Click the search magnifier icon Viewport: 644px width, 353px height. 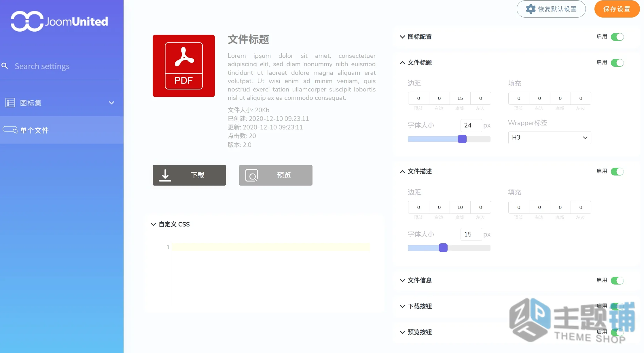[5, 66]
